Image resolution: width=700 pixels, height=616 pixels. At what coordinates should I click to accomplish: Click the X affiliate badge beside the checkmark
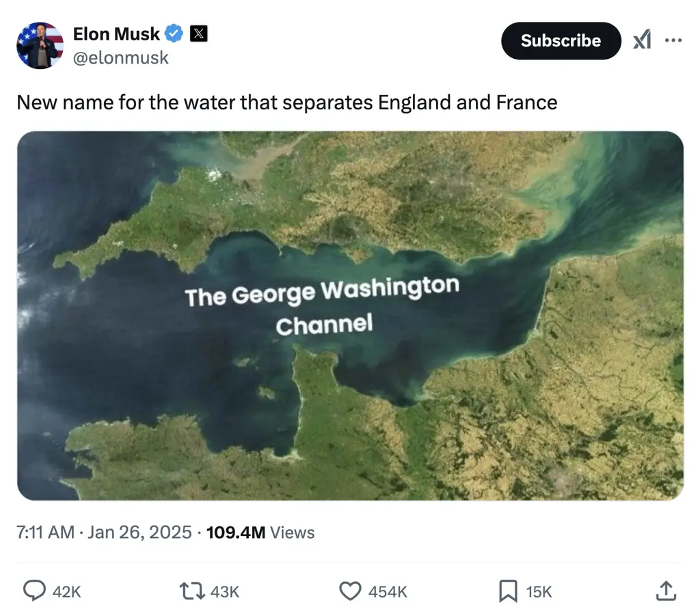[198, 32]
